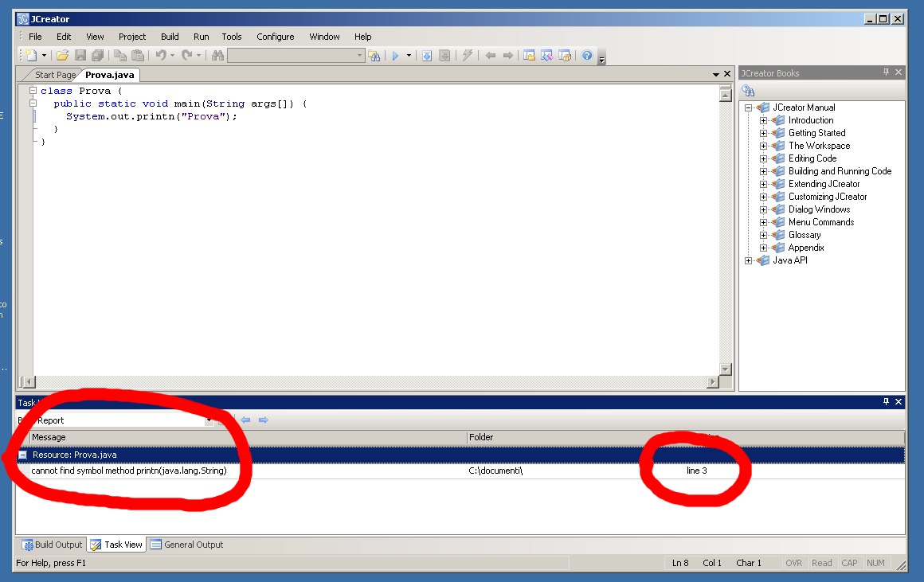924x582 pixels.
Task: Click the Undo arrow icon
Action: click(160, 56)
